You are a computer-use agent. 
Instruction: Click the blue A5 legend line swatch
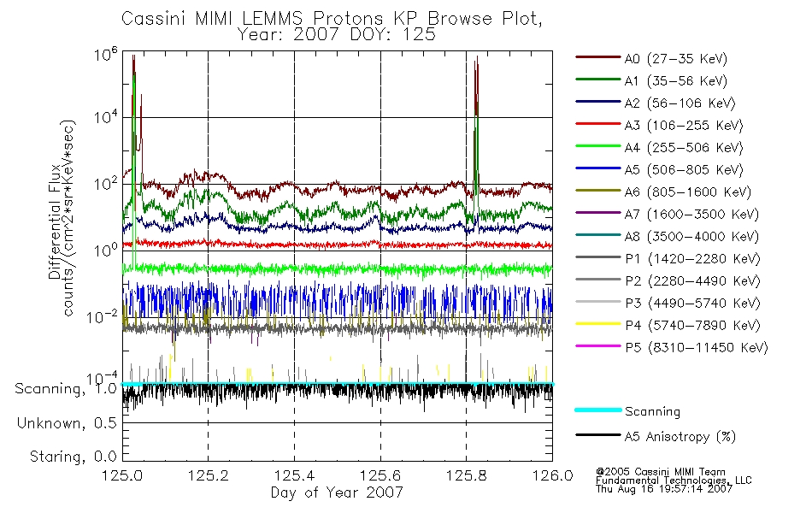[597, 168]
